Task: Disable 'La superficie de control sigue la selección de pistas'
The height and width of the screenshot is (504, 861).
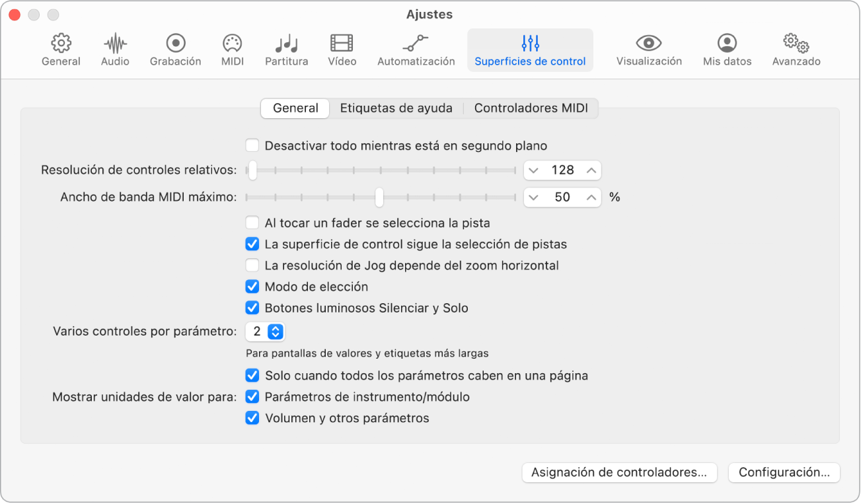Action: click(x=252, y=244)
